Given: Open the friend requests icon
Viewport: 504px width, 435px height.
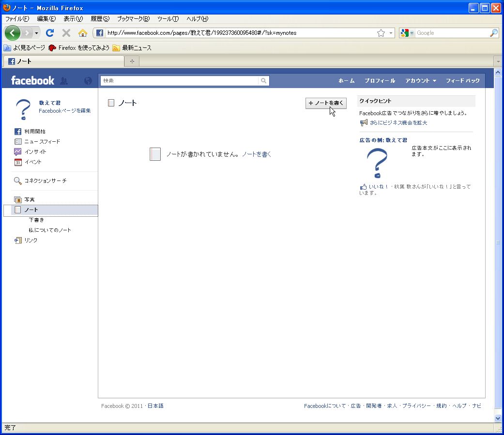Looking at the screenshot, I should coord(64,80).
